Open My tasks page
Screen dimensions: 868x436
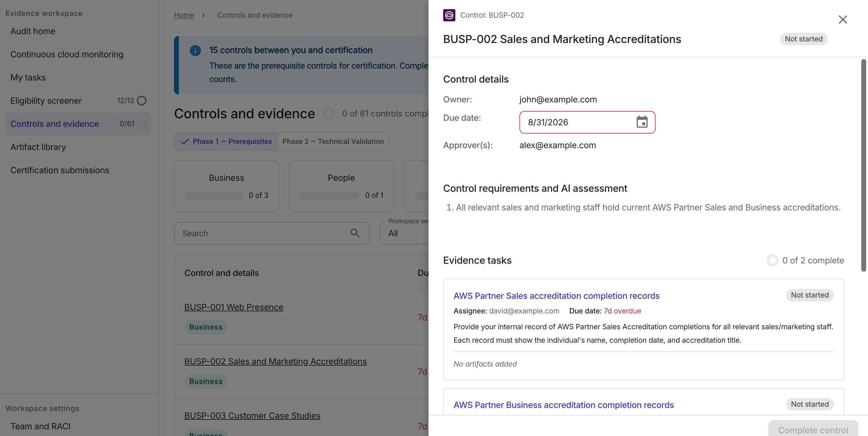(x=28, y=77)
